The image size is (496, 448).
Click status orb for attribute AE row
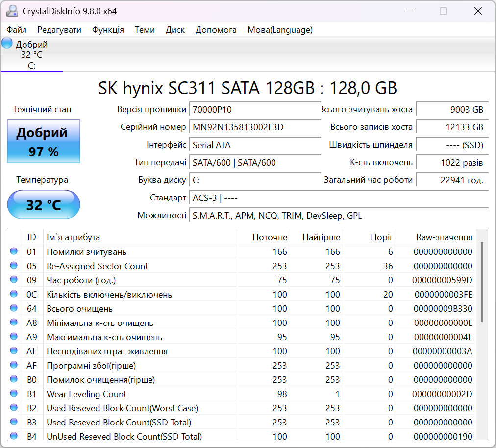tap(14, 350)
